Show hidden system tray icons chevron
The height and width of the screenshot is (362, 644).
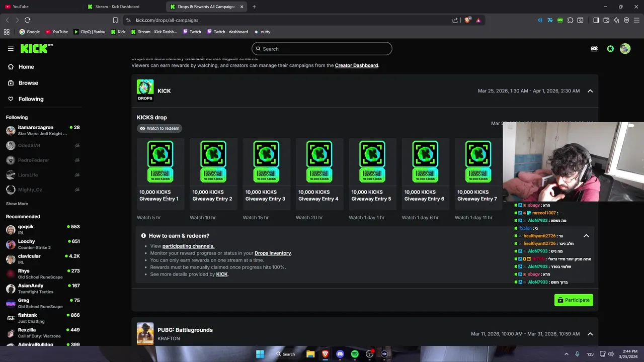(566, 354)
